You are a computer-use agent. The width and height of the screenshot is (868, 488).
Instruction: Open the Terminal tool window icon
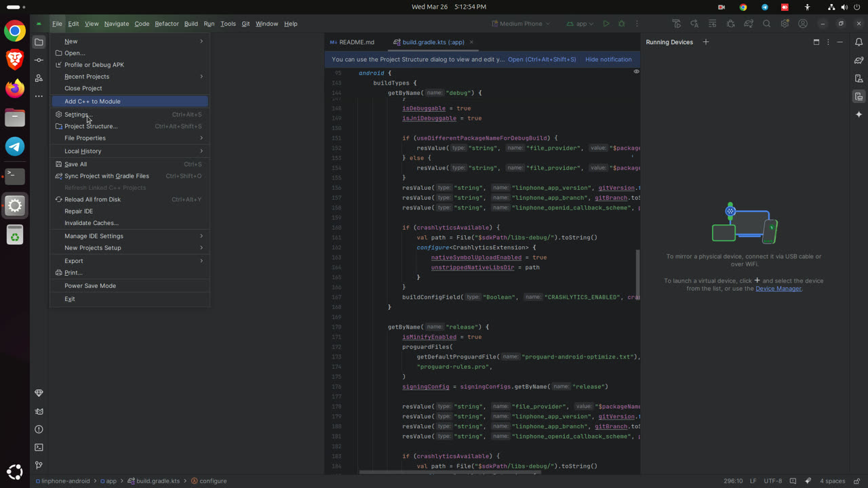(39, 447)
